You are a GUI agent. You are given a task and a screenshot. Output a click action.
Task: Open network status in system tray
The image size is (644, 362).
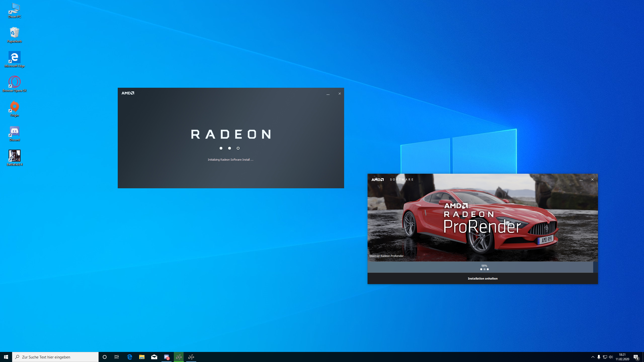pyautogui.click(x=605, y=357)
